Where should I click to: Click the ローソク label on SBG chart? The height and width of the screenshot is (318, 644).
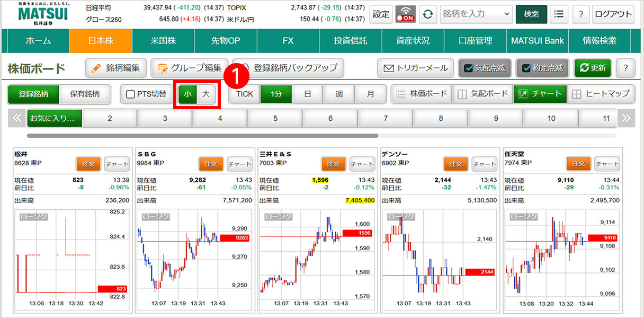(x=155, y=217)
